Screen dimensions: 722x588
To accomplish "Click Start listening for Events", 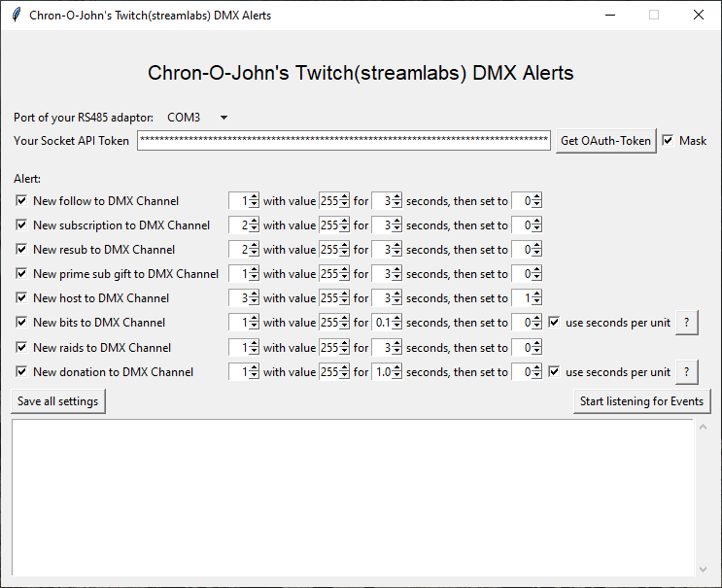I will point(641,401).
